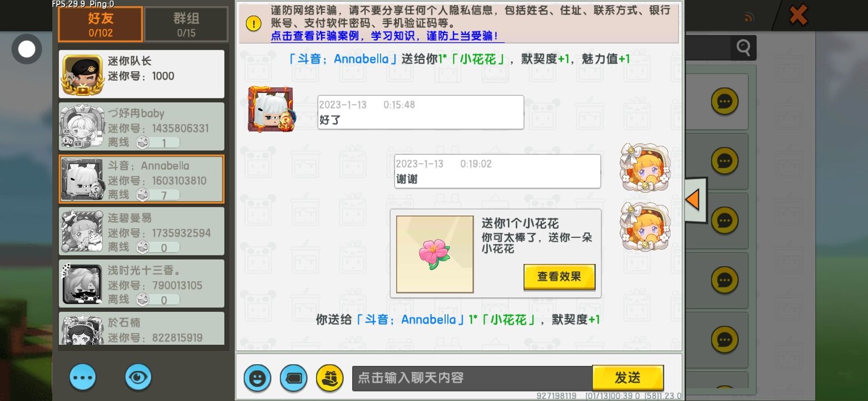The height and width of the screenshot is (401, 868).
Task: Open chat with づ好冉baby
Action: click(142, 126)
